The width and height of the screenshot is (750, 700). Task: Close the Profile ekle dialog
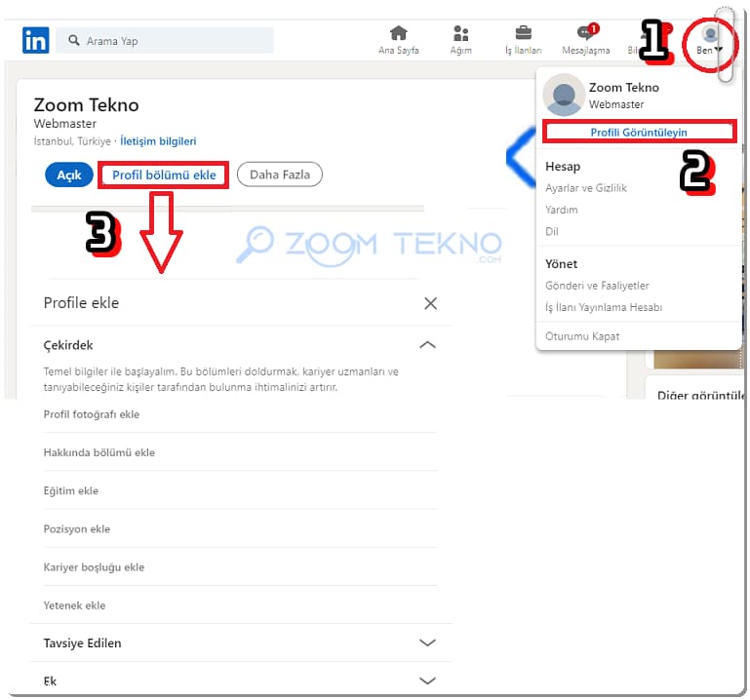tap(430, 303)
